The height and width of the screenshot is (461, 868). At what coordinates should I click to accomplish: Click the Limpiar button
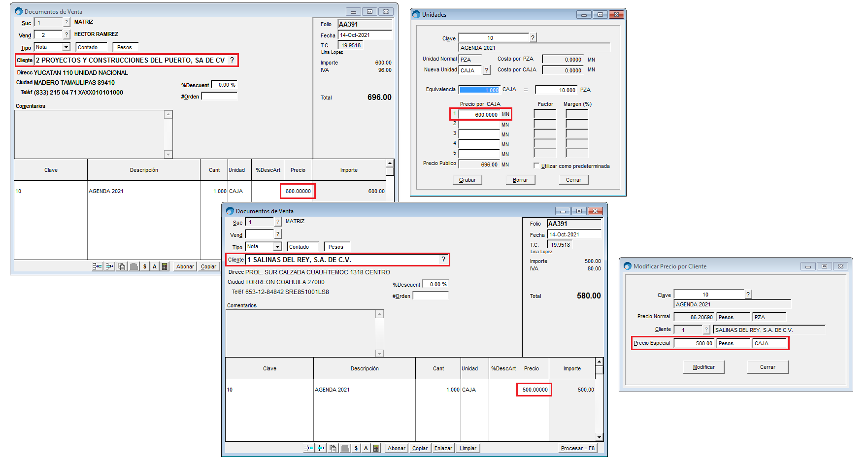tap(468, 448)
